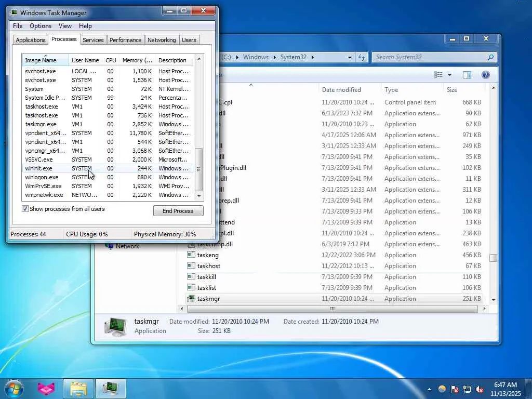
Task: Click the Task Manager title bar icon
Action: (x=14, y=12)
